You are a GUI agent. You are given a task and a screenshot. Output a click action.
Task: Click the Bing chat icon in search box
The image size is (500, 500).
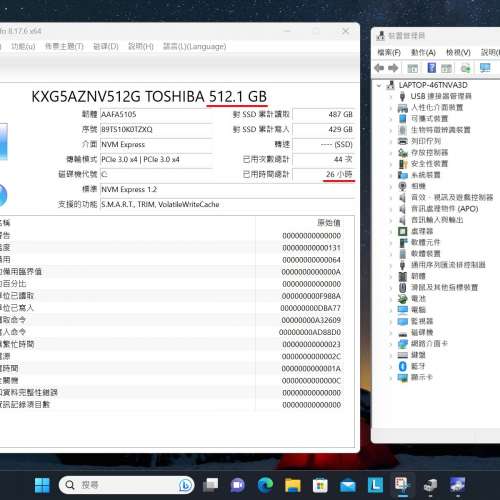(185, 485)
